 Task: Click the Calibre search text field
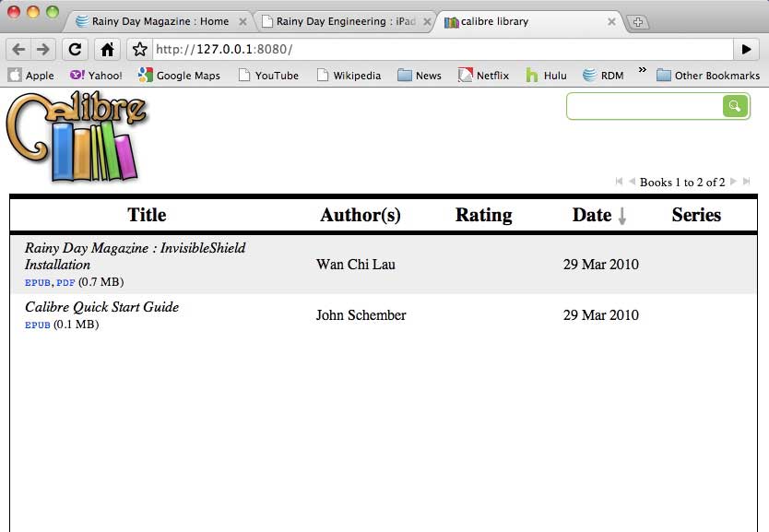click(x=645, y=106)
